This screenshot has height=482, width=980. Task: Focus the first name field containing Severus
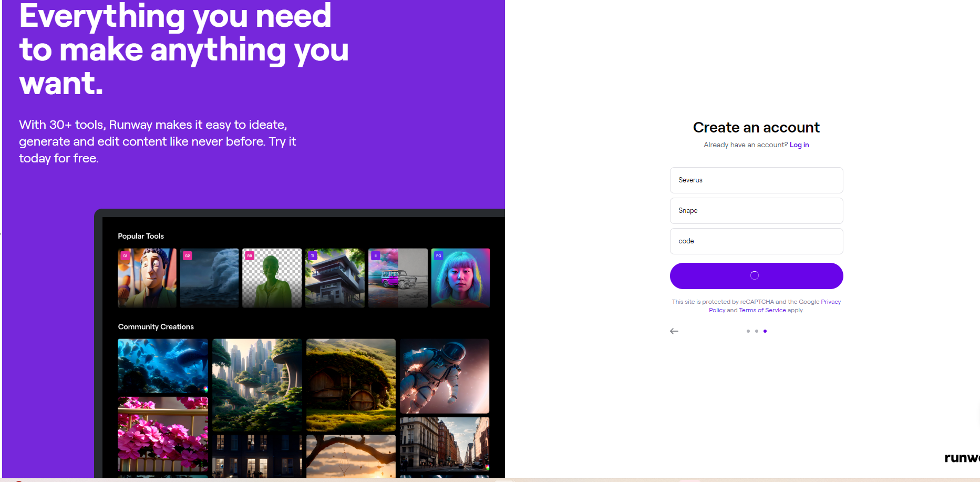(757, 180)
